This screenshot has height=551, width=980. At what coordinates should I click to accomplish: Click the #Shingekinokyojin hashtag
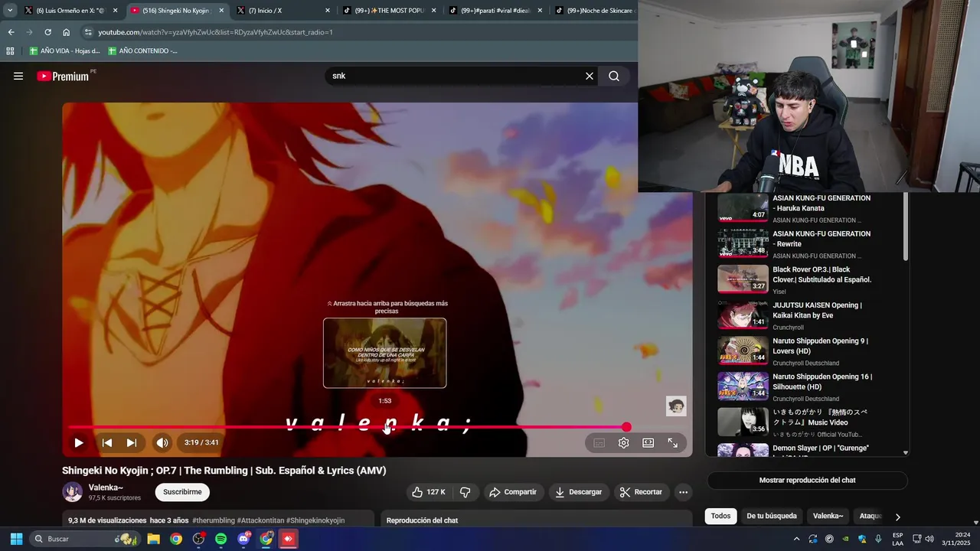[315, 520]
